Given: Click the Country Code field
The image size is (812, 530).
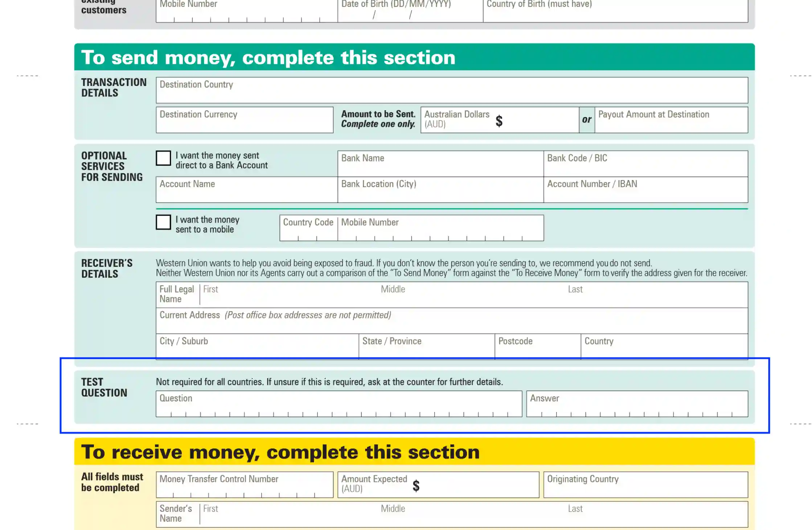Looking at the screenshot, I should (309, 228).
